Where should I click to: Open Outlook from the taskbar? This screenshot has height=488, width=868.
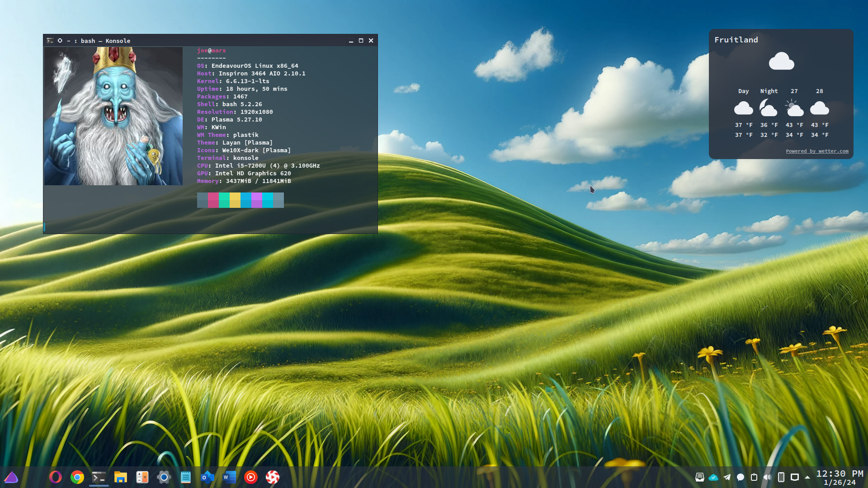pyautogui.click(x=208, y=477)
